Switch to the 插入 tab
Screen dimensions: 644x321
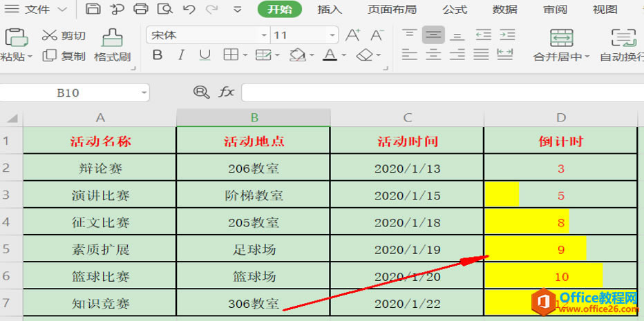(x=330, y=9)
